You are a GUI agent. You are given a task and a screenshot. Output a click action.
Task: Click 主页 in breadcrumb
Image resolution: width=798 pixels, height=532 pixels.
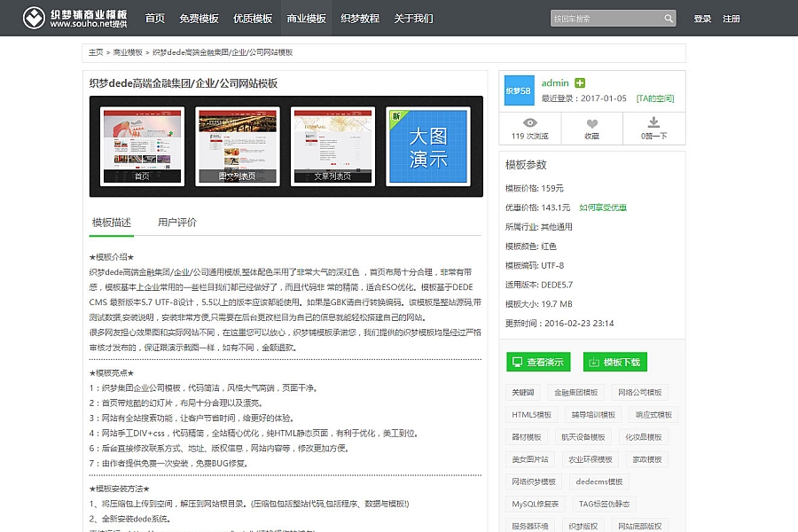pos(96,52)
